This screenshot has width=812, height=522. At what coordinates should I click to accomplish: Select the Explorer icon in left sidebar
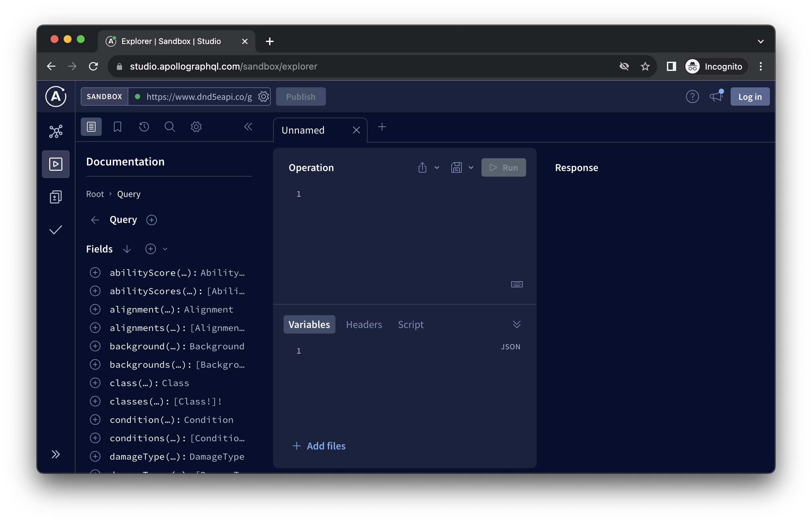55,164
